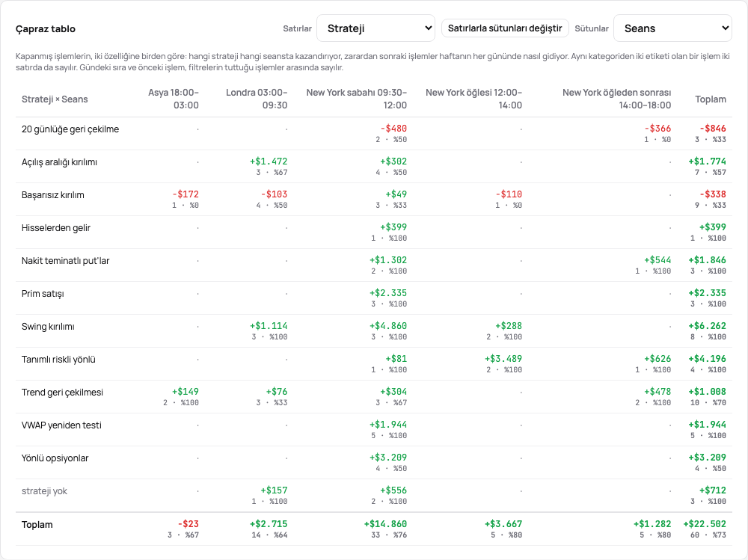Click the Nakit teminatlı put'lar row label

pos(65,261)
